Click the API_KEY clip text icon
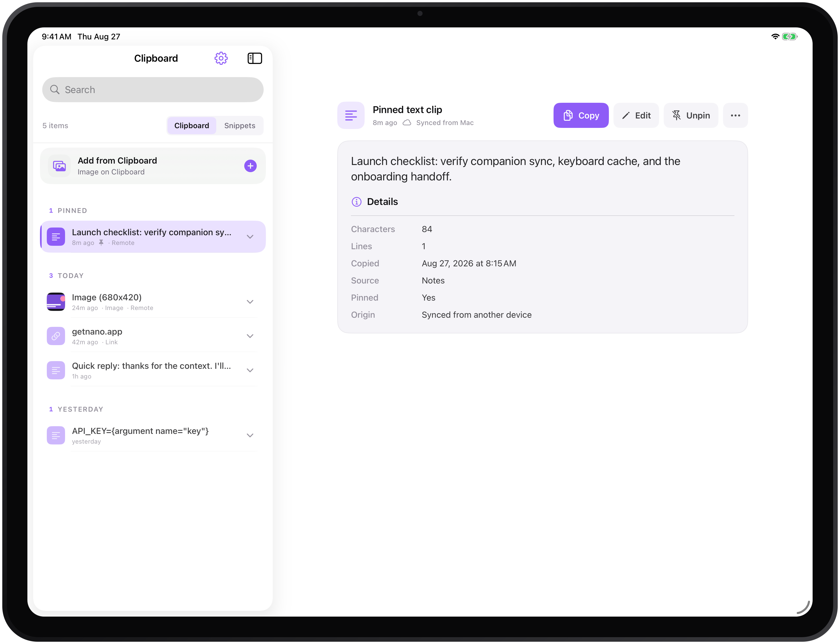 [x=56, y=435]
